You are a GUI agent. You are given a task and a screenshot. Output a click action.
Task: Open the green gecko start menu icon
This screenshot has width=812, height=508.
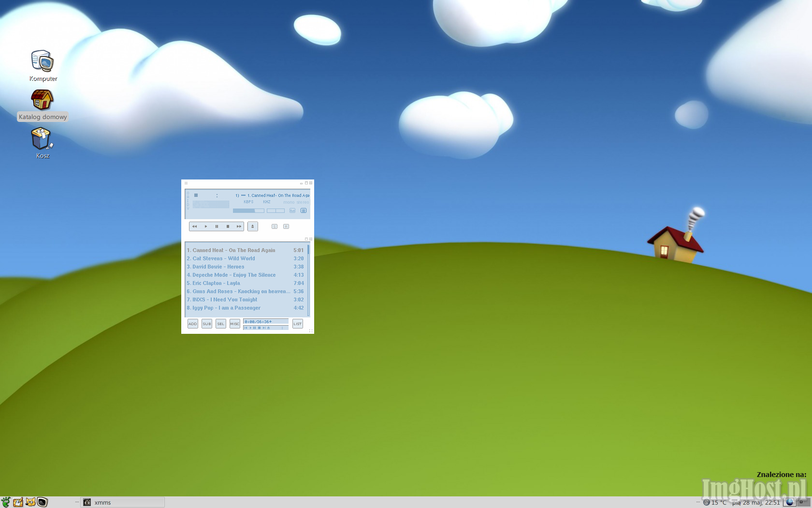point(5,502)
